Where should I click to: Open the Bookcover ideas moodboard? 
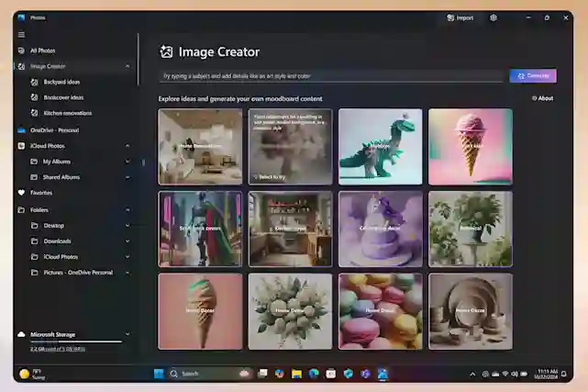(63, 97)
